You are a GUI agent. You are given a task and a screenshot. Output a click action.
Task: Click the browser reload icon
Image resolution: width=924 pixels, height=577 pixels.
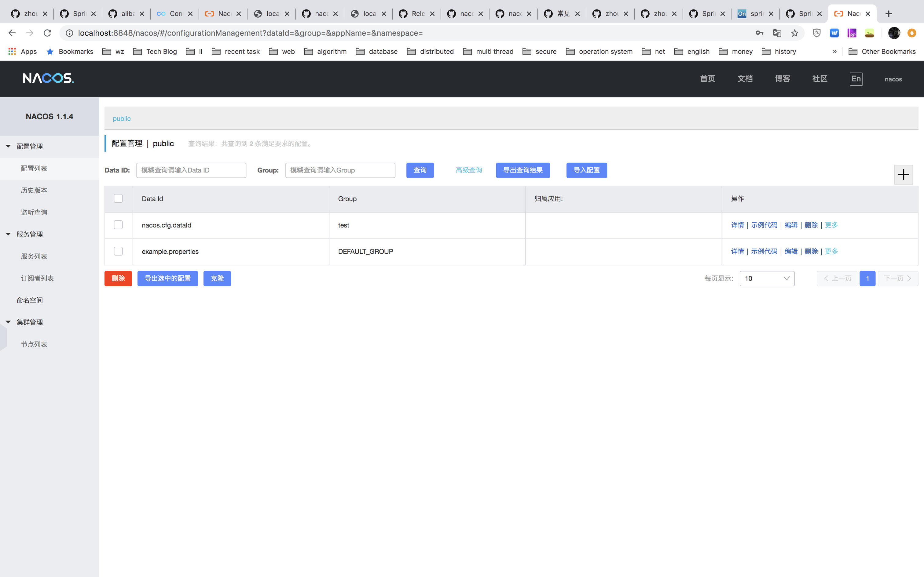point(47,33)
